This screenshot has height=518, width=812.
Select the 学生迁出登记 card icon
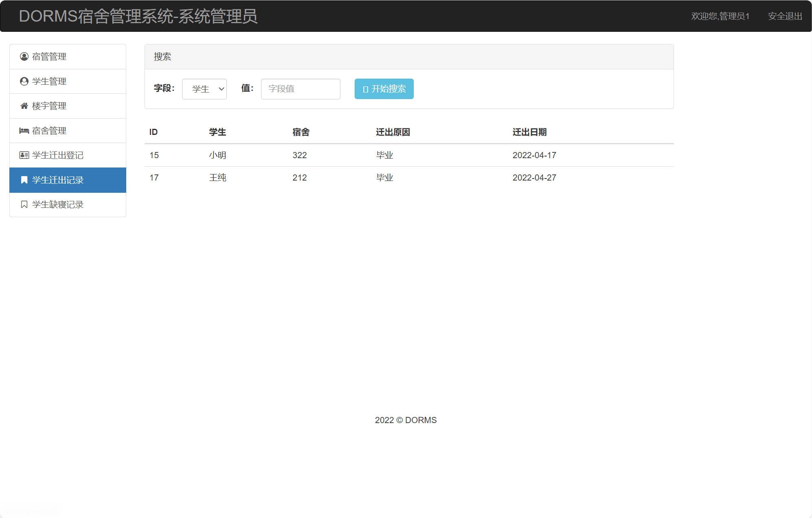click(x=24, y=155)
